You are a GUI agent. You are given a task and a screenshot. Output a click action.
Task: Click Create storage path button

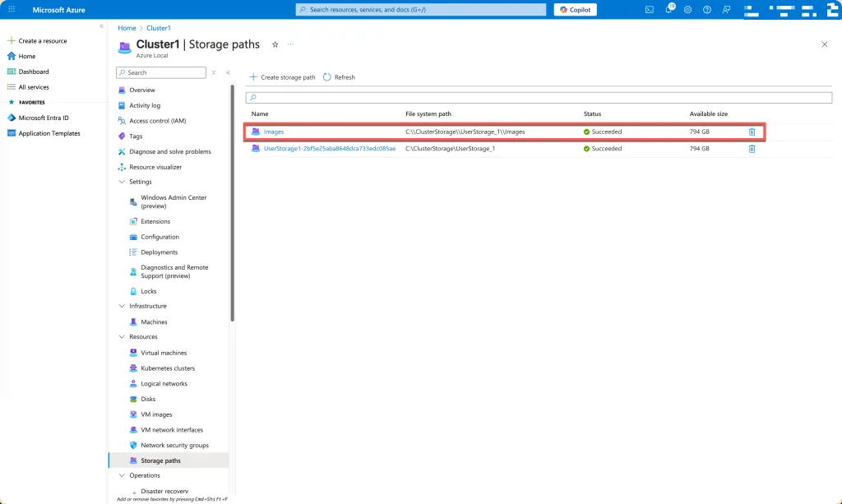(282, 77)
